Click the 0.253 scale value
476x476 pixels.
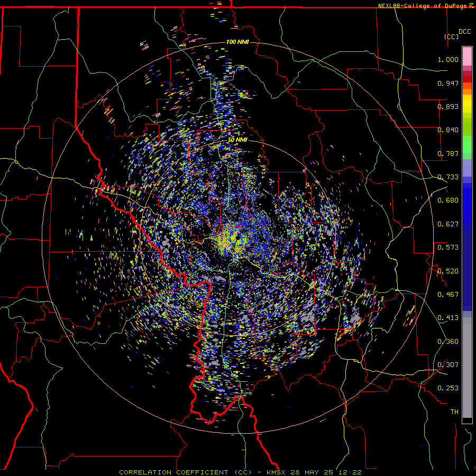[x=448, y=388]
